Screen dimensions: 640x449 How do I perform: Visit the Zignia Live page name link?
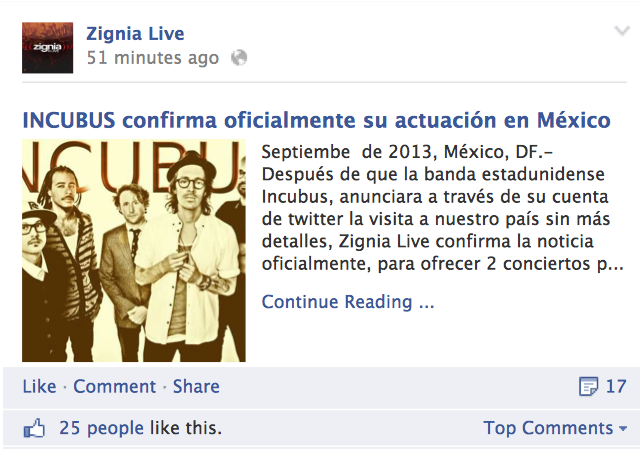(x=135, y=33)
